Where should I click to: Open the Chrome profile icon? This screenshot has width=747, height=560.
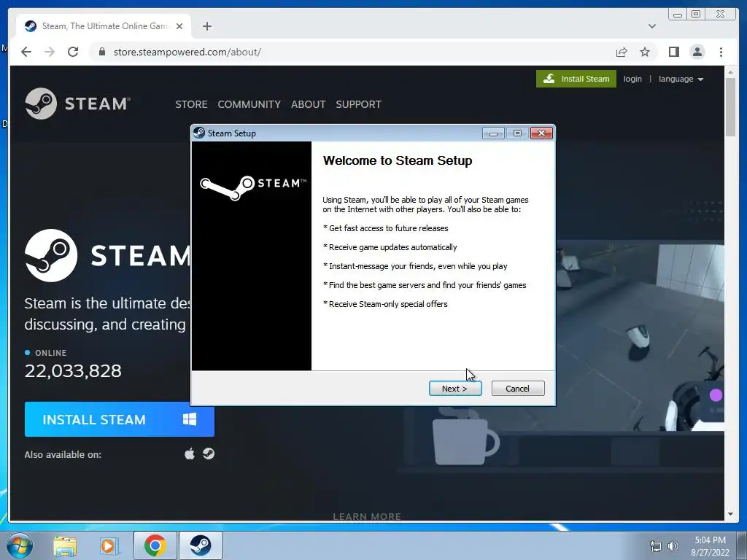click(x=697, y=52)
